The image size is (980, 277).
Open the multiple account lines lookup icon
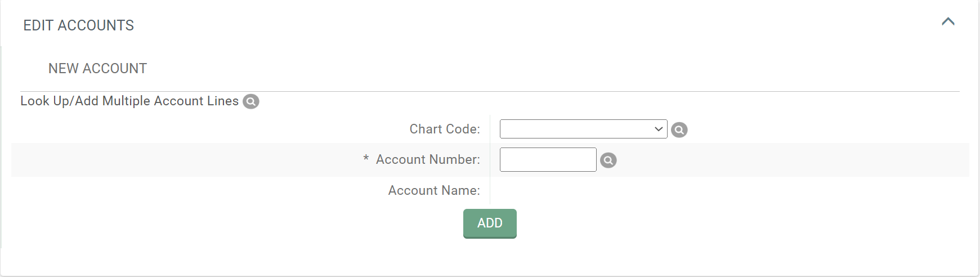pos(250,101)
